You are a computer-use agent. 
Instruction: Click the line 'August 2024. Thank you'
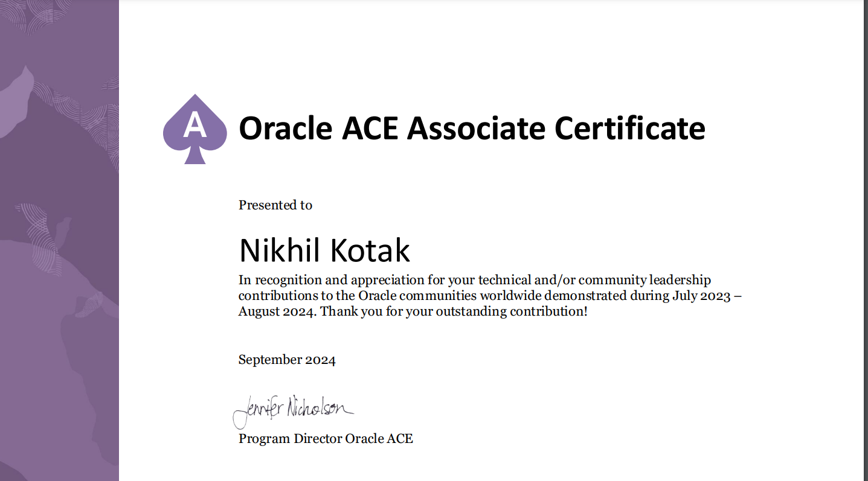coord(413,312)
